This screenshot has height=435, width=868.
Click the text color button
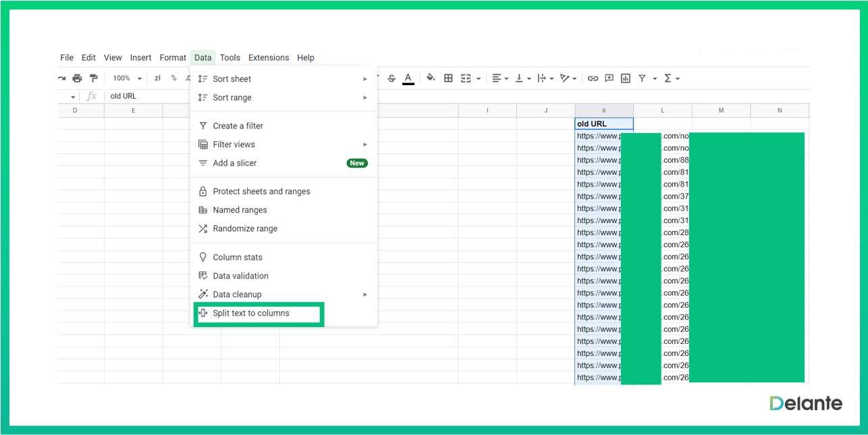click(408, 78)
